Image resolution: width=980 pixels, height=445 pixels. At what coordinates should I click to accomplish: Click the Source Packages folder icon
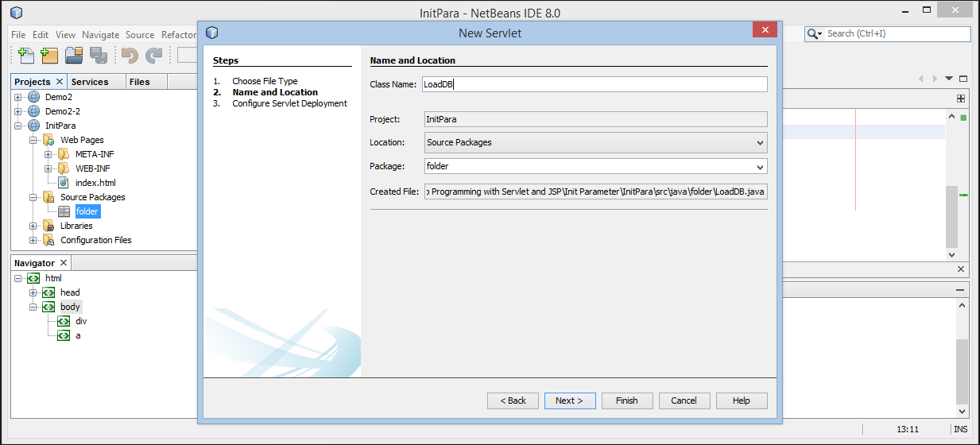click(x=48, y=197)
